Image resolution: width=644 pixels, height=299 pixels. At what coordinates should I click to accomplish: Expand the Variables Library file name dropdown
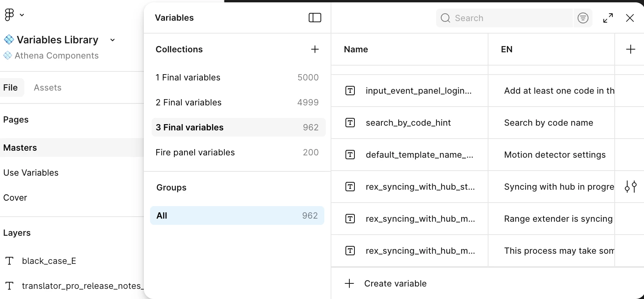113,40
